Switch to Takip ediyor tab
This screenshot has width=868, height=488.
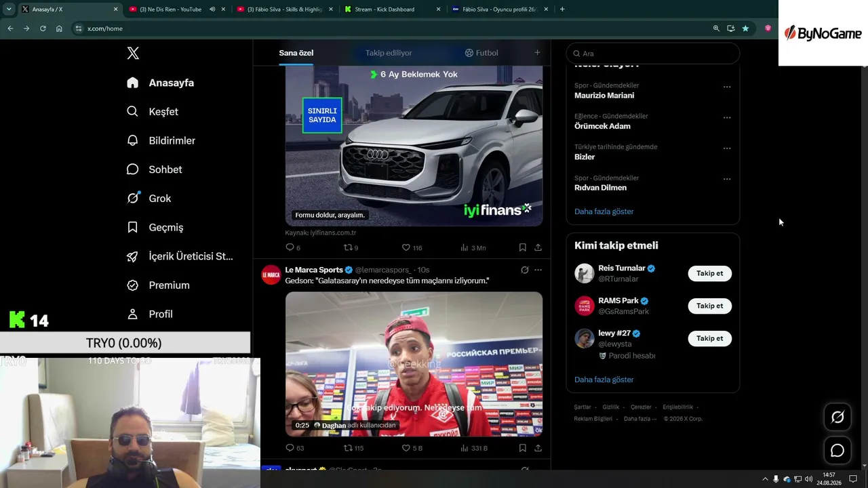click(x=389, y=53)
